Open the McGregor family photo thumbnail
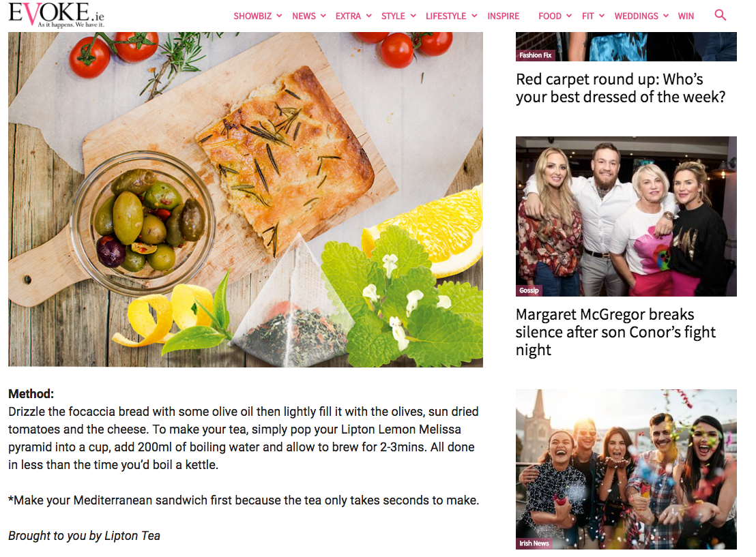This screenshot has height=557, width=756. [626, 216]
